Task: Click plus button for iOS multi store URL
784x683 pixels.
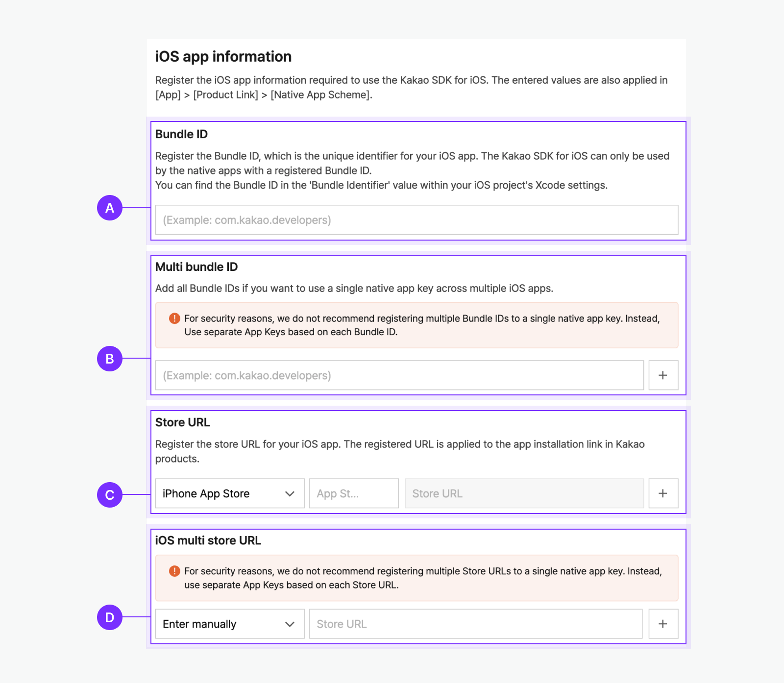Action: tap(663, 624)
